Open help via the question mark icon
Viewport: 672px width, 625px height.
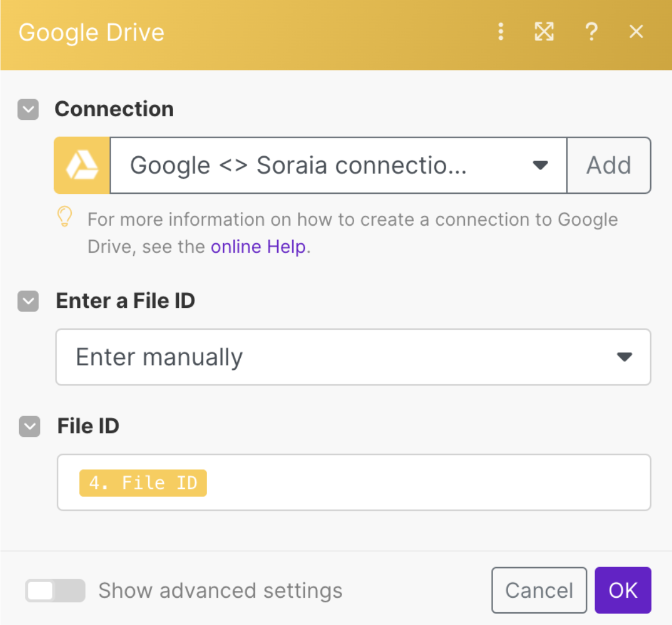(592, 32)
